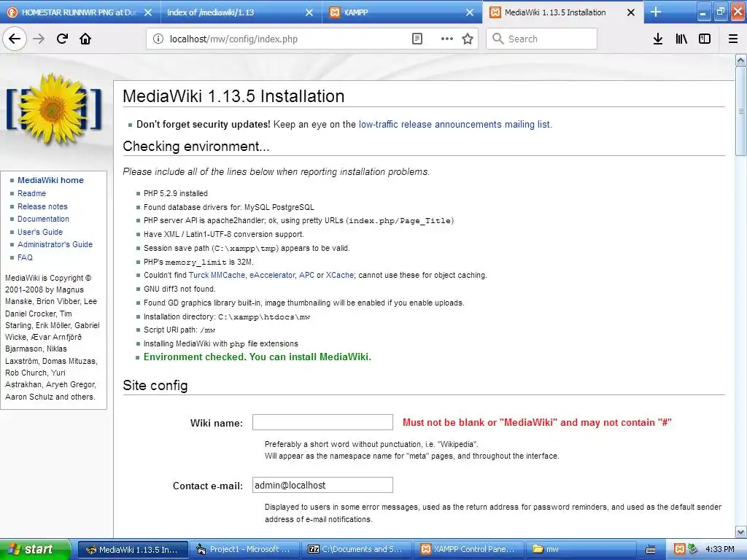Viewport: 747px width, 560px height.
Task: Click the Contact e-mail input field
Action: [322, 485]
